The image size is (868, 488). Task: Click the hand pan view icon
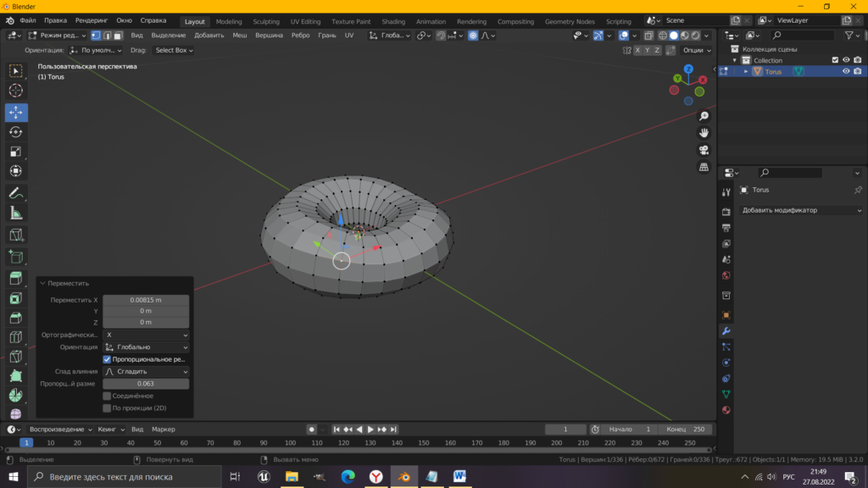tap(704, 133)
